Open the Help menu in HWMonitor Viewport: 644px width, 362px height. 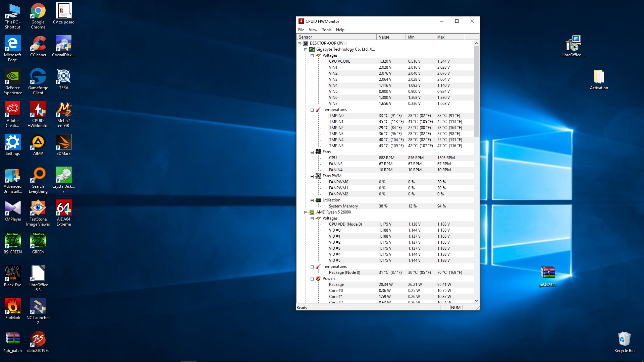(x=340, y=30)
